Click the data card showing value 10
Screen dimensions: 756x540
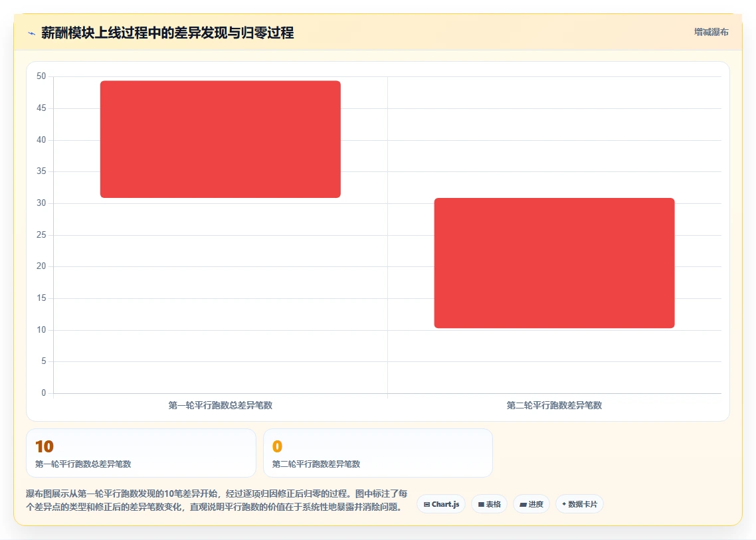coord(141,453)
